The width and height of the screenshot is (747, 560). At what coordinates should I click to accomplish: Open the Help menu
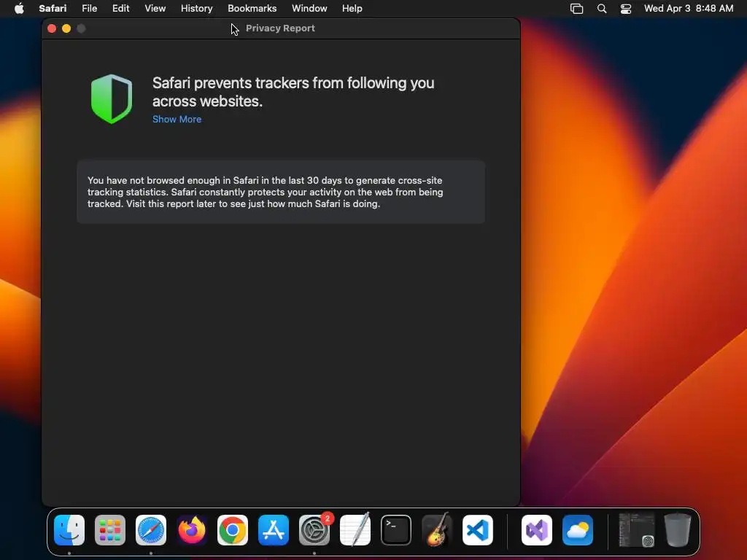pyautogui.click(x=352, y=9)
